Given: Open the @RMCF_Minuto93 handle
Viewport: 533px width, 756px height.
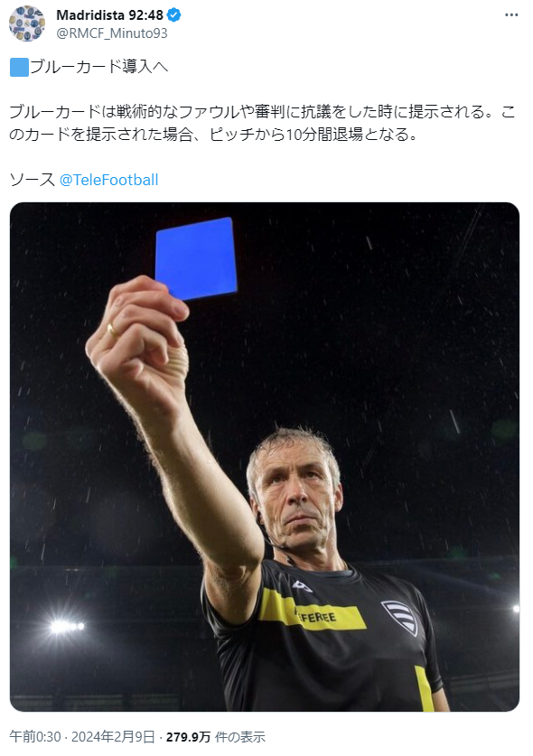Looking at the screenshot, I should coord(112,33).
